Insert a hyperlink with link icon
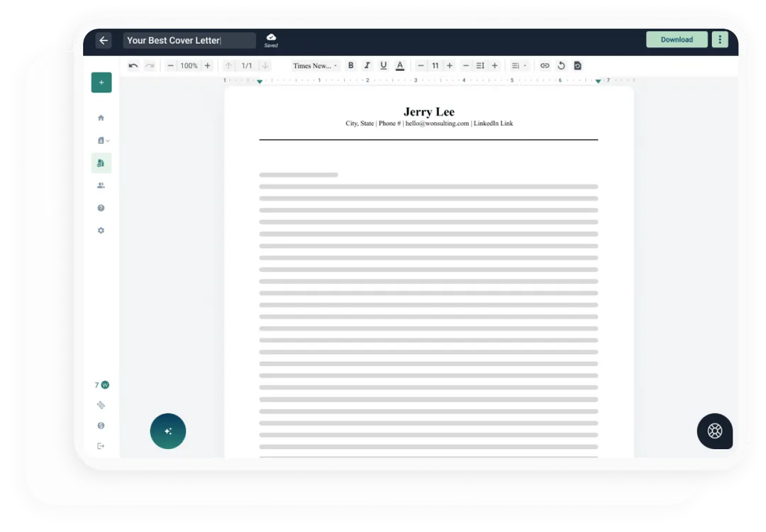 pos(545,65)
